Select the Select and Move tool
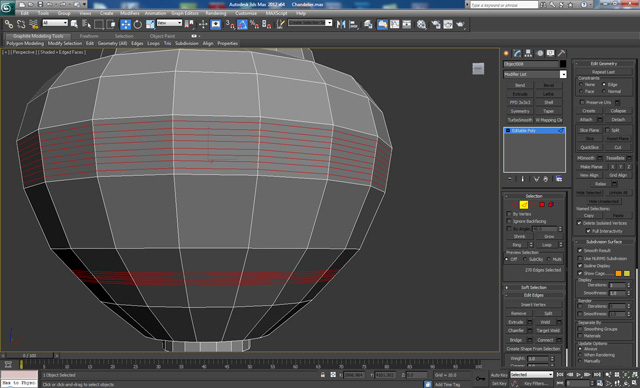This screenshot has width=640, height=388. tap(125, 24)
